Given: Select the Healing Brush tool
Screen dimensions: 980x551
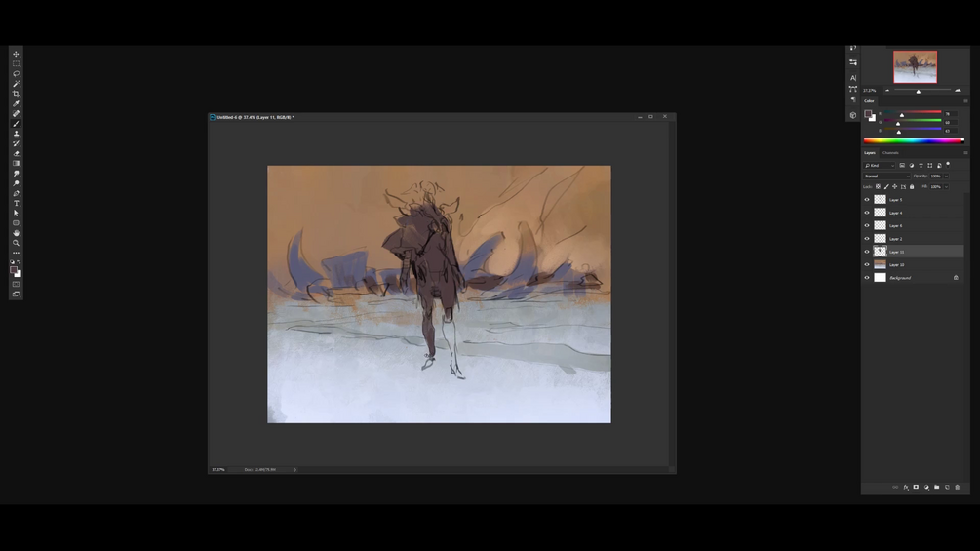Looking at the screenshot, I should (x=17, y=114).
